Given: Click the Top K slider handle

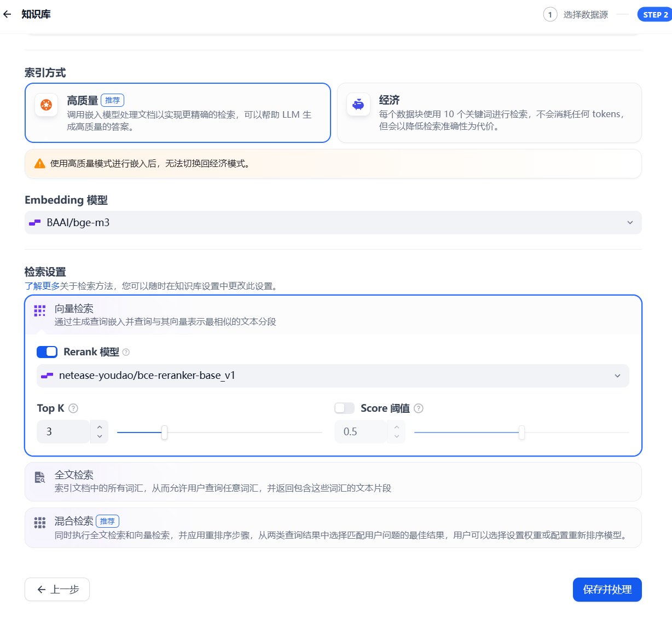Looking at the screenshot, I should point(164,433).
